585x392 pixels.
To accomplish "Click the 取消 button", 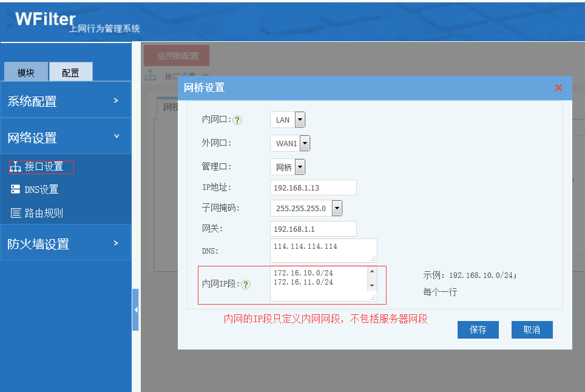I will point(532,329).
